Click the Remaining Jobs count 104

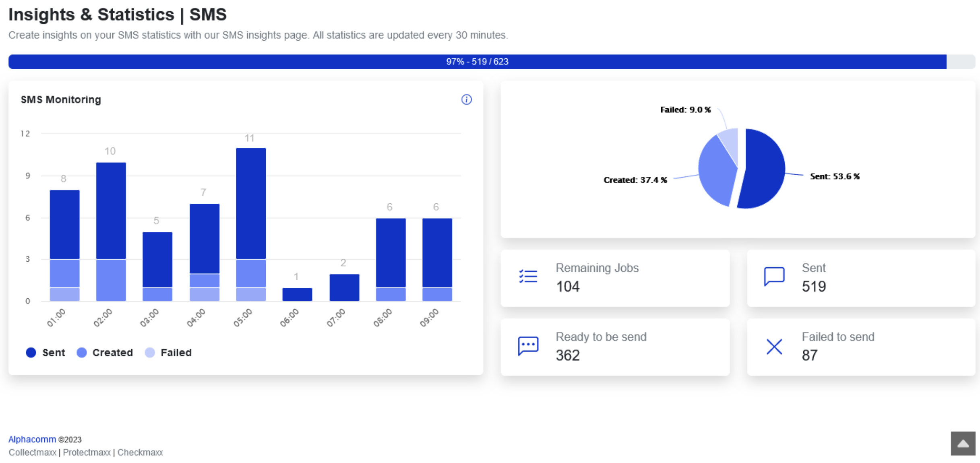[568, 287]
